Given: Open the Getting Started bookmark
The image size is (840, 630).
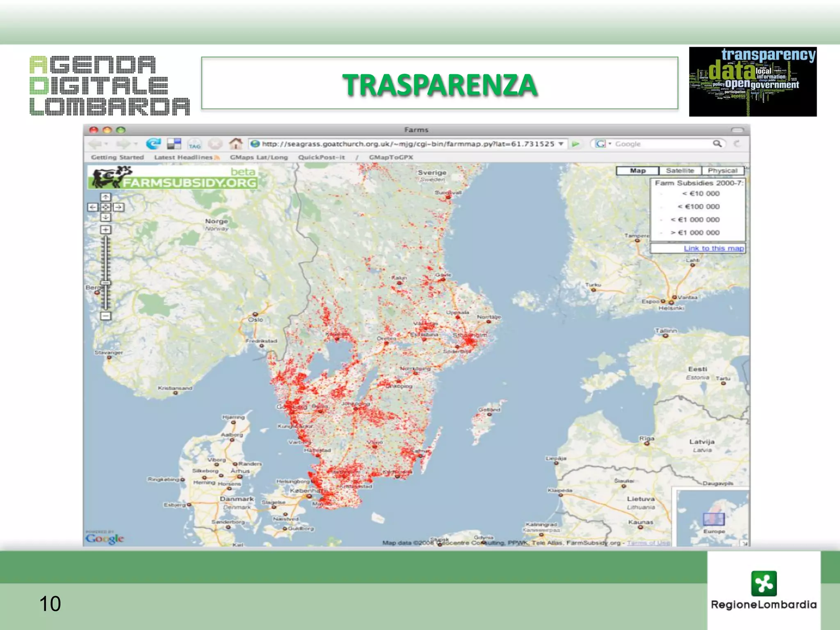Looking at the screenshot, I should coord(117,157).
